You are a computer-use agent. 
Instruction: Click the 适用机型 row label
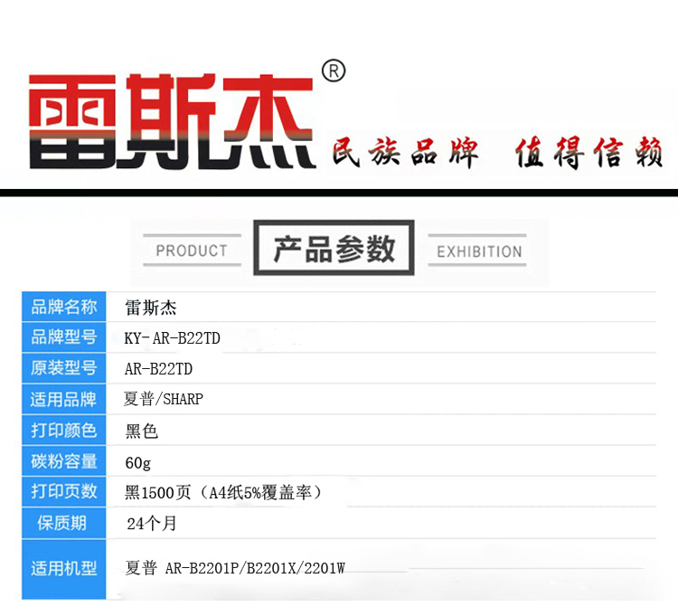click(64, 569)
